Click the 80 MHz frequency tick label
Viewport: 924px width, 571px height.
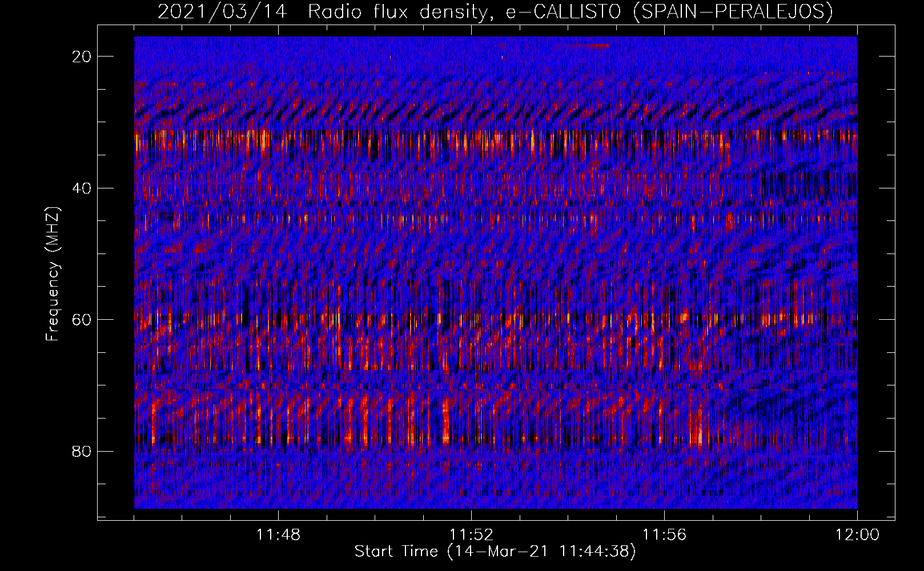pyautogui.click(x=82, y=451)
